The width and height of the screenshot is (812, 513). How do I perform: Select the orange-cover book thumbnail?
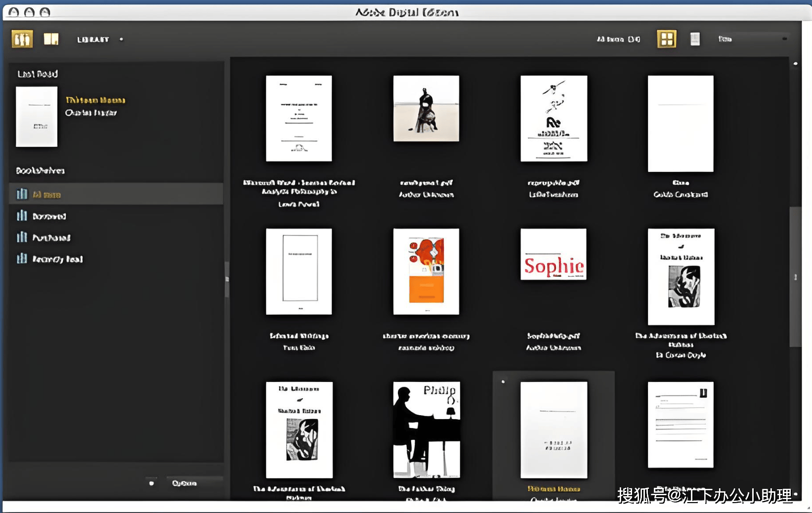[426, 271]
